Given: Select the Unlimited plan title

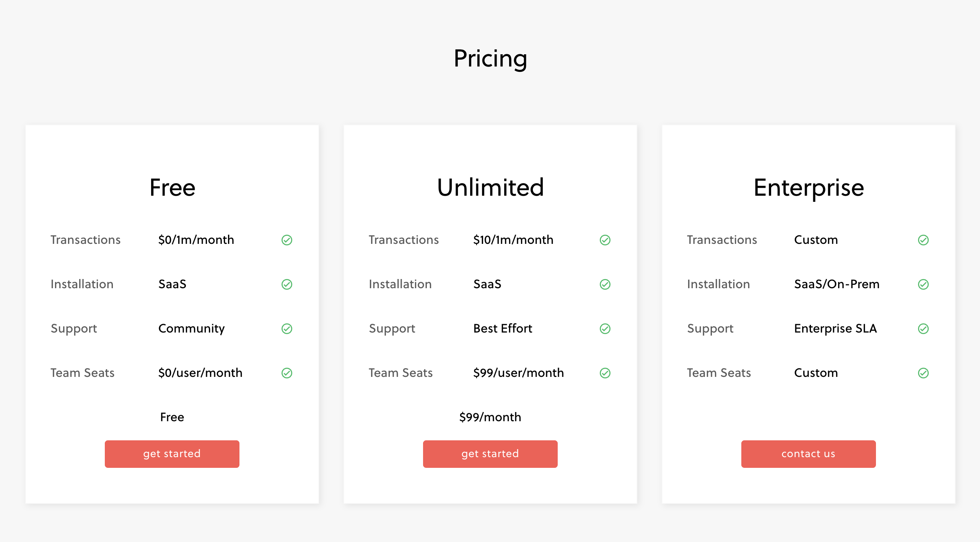Looking at the screenshot, I should point(491,188).
